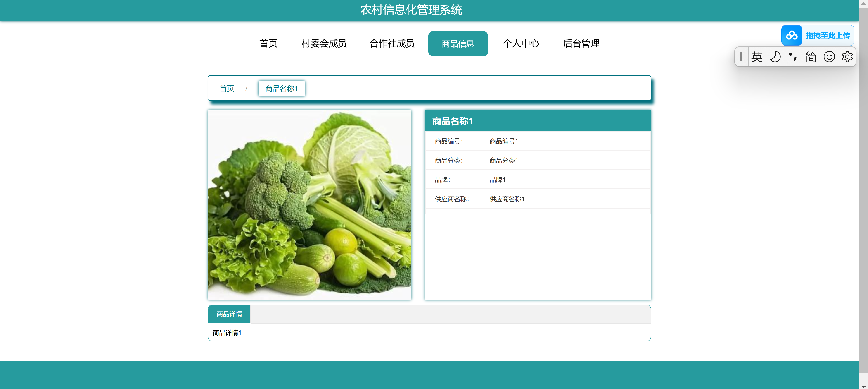Open the 首页 navigation menu item
The width and height of the screenshot is (868, 389).
click(268, 43)
